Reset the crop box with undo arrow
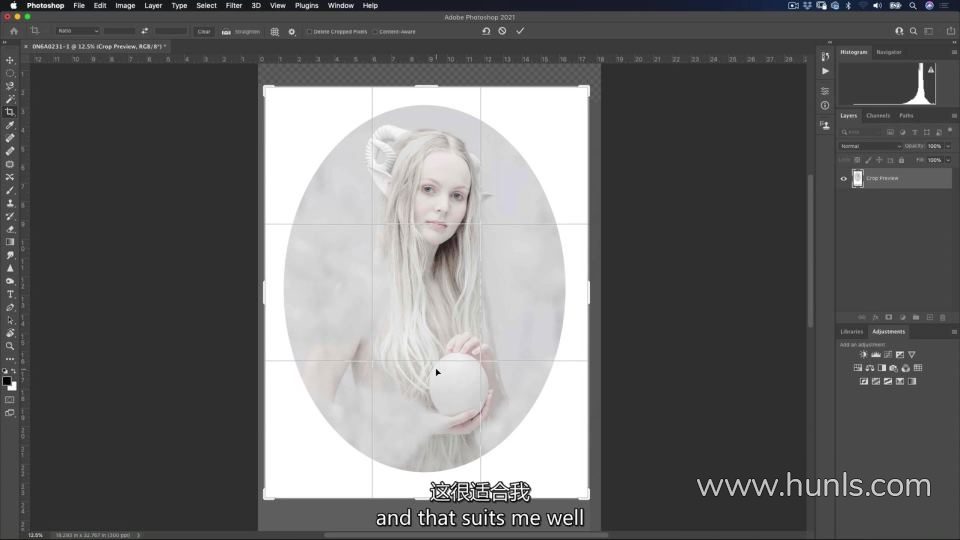Screen dimensions: 960x540 click(x=486, y=31)
